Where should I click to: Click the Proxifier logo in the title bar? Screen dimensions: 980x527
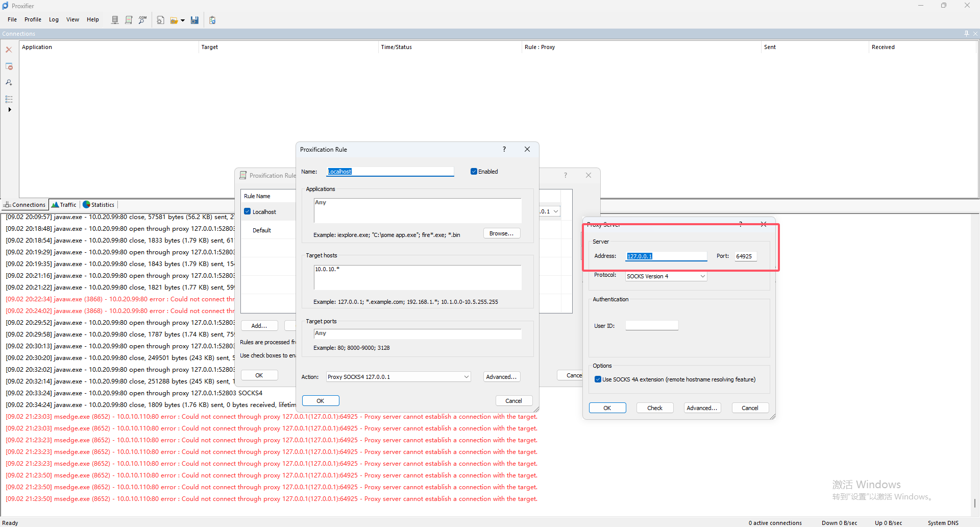point(6,6)
